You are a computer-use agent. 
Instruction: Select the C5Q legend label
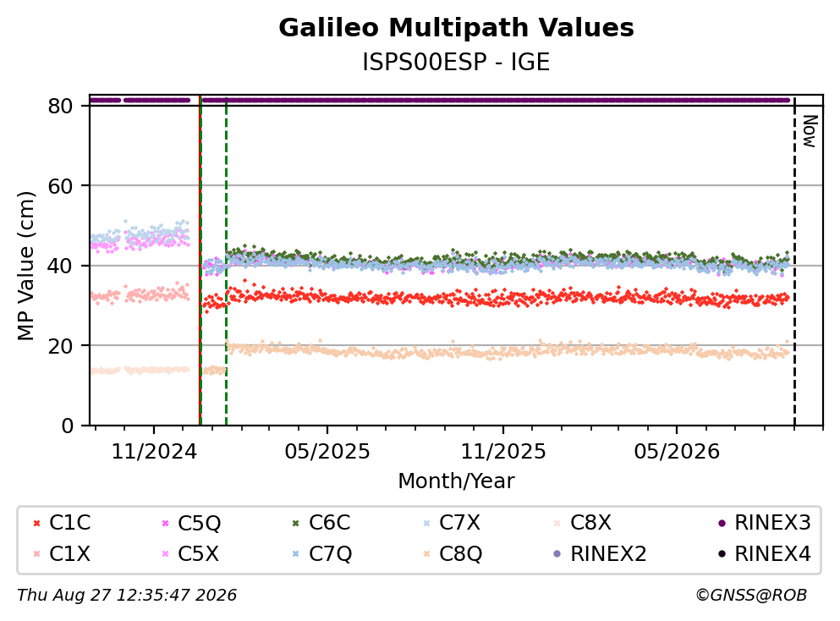click(x=200, y=522)
